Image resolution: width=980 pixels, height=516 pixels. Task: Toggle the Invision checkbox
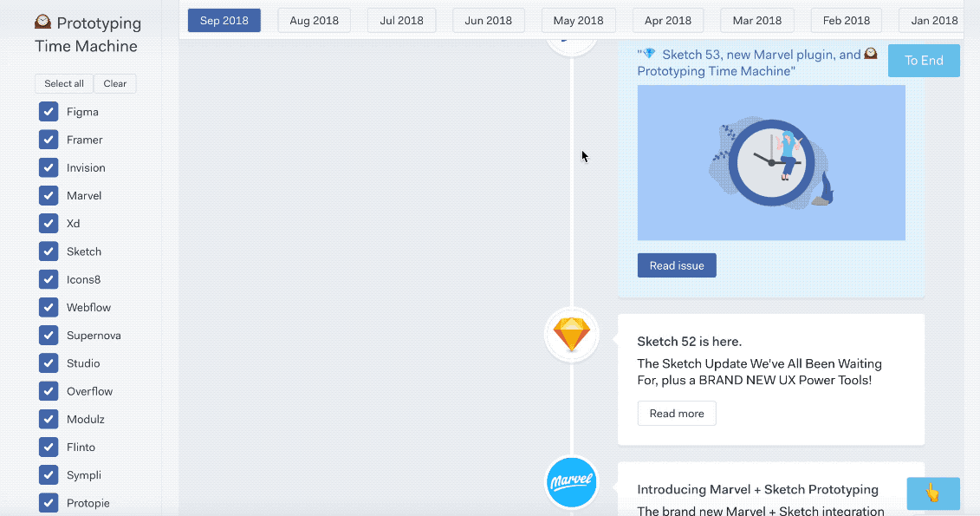pos(49,167)
